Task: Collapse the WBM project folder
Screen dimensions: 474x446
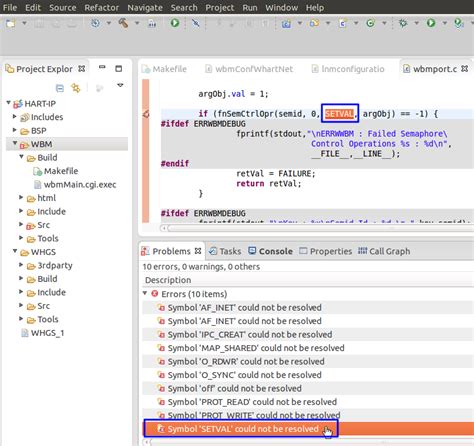Action: 15,143
